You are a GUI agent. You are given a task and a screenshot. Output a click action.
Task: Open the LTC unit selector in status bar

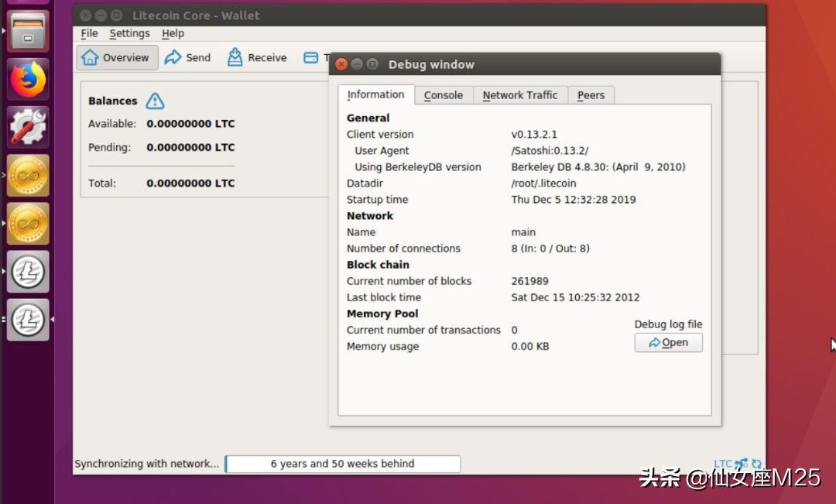coord(723,464)
